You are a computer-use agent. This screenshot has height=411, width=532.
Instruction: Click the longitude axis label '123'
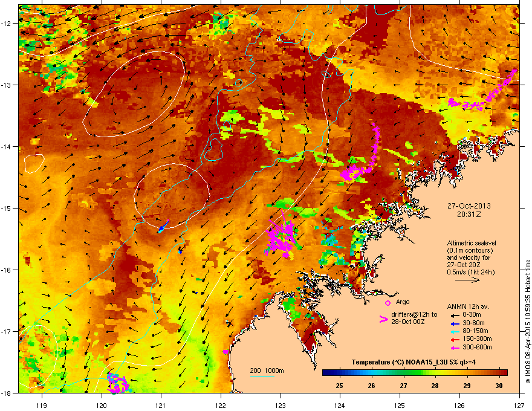[x=281, y=405]
